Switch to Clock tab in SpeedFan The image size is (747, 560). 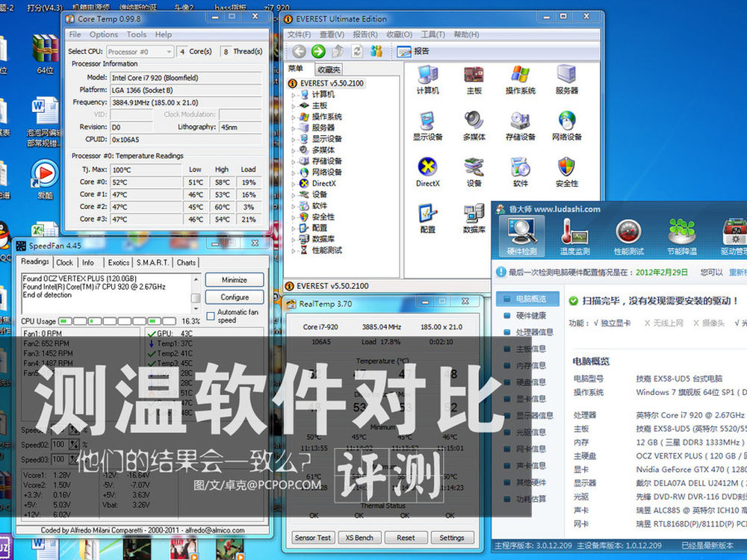[64, 262]
